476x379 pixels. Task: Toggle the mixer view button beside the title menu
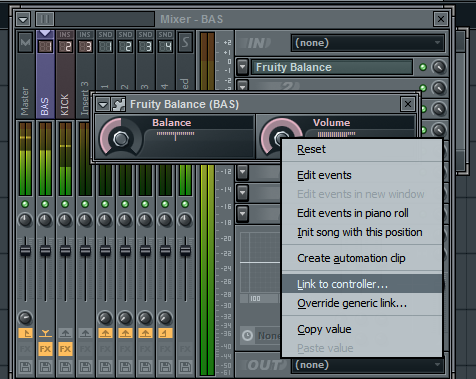(45, 19)
